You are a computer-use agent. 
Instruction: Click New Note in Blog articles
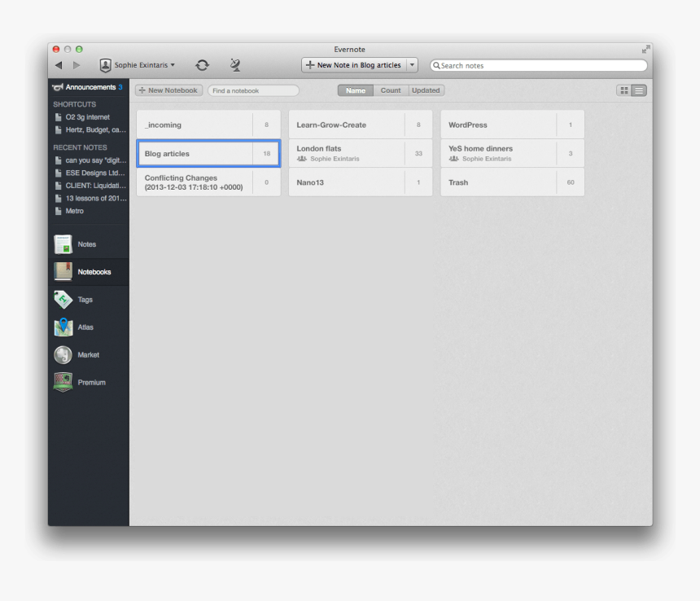[x=354, y=65]
